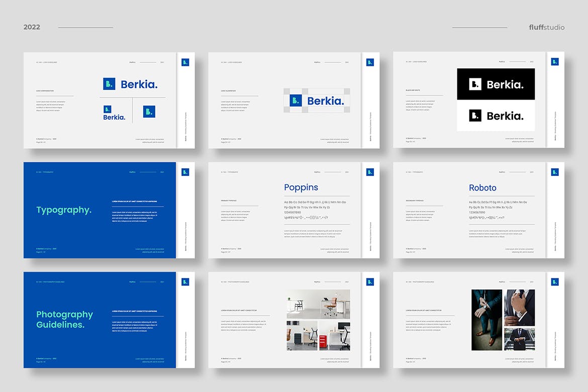Image resolution: width=588 pixels, height=392 pixels.
Task: Click the large Berkia logo icon on the logo configuration slide
Action: (x=109, y=84)
